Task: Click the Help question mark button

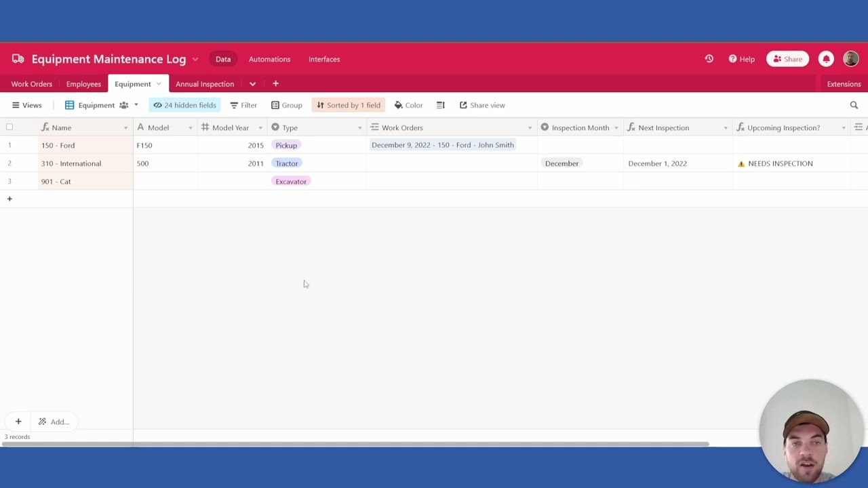Action: pos(742,59)
